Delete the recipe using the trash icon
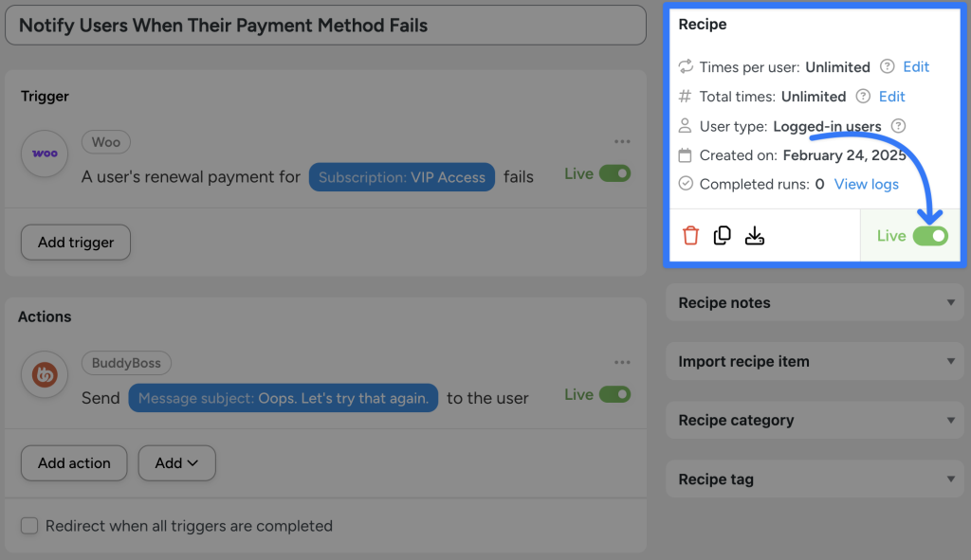Screen dimensions: 971x560 point(689,235)
